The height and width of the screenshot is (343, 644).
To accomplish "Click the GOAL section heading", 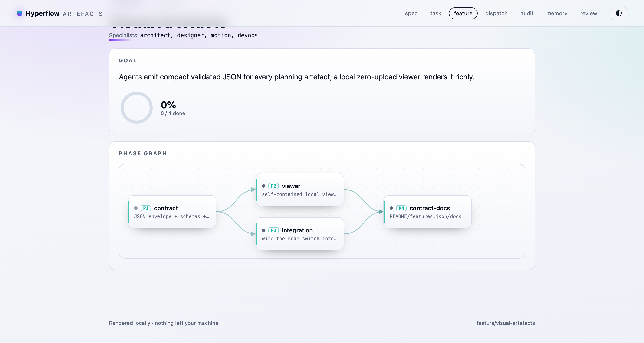I will [x=128, y=60].
